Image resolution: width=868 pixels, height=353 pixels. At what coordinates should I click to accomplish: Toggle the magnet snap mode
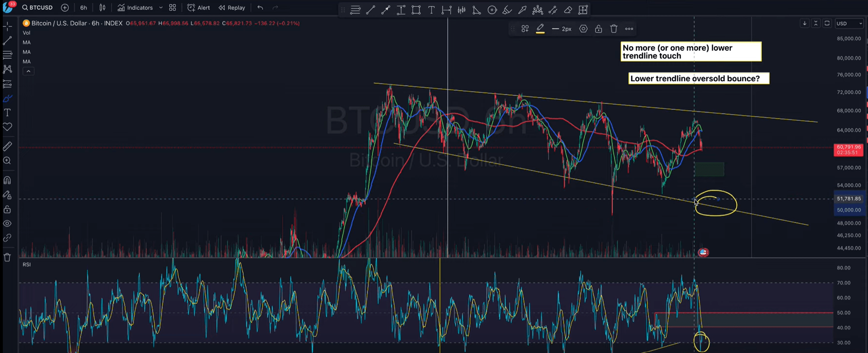(7, 180)
